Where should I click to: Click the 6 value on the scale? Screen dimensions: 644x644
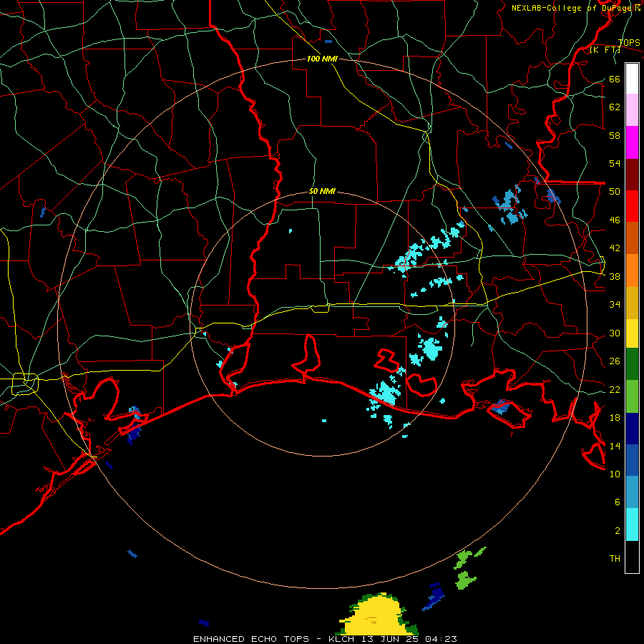point(618,502)
